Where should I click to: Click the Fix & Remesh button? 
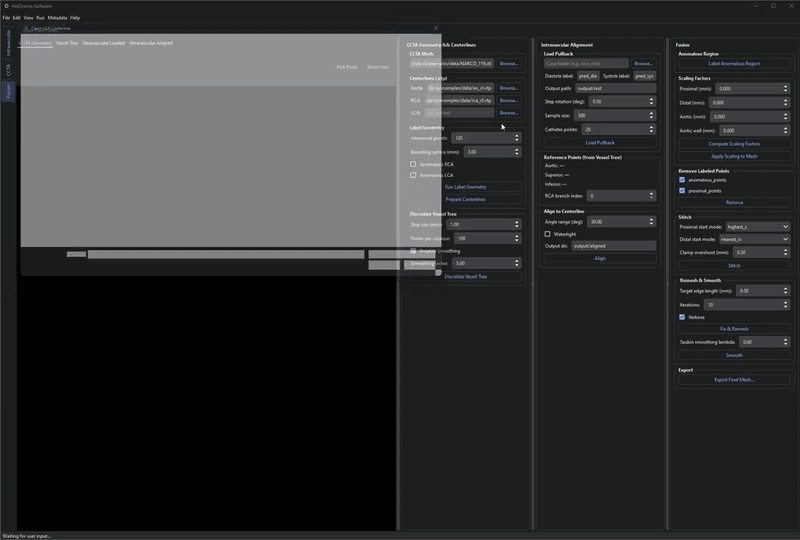[734, 329]
